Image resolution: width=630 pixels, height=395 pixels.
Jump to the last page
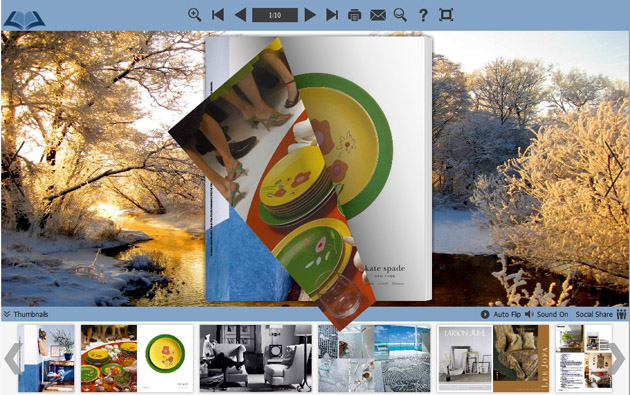pos(332,15)
